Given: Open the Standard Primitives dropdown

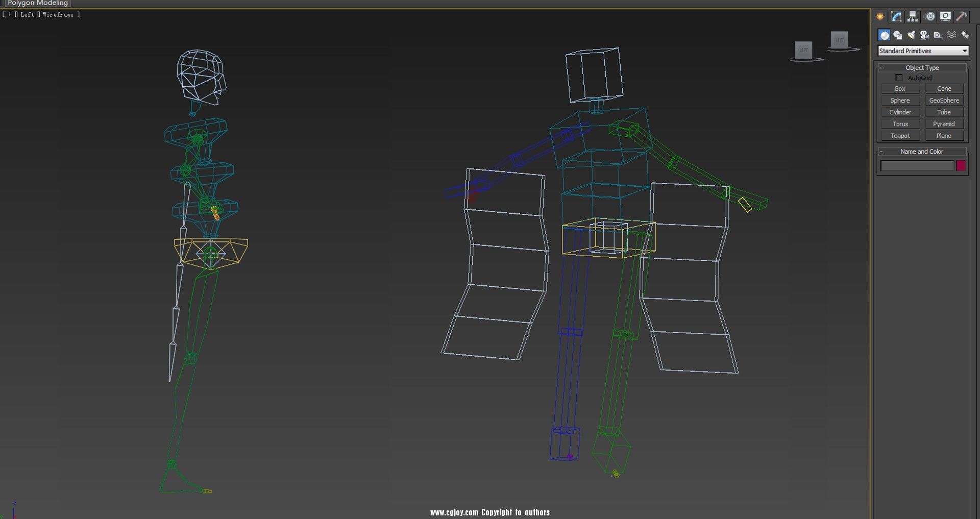Looking at the screenshot, I should point(923,51).
